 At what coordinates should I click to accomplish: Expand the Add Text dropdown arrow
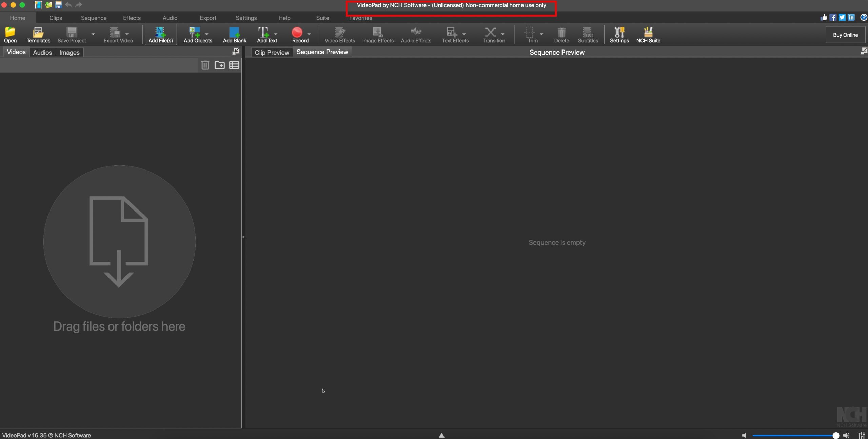click(276, 34)
